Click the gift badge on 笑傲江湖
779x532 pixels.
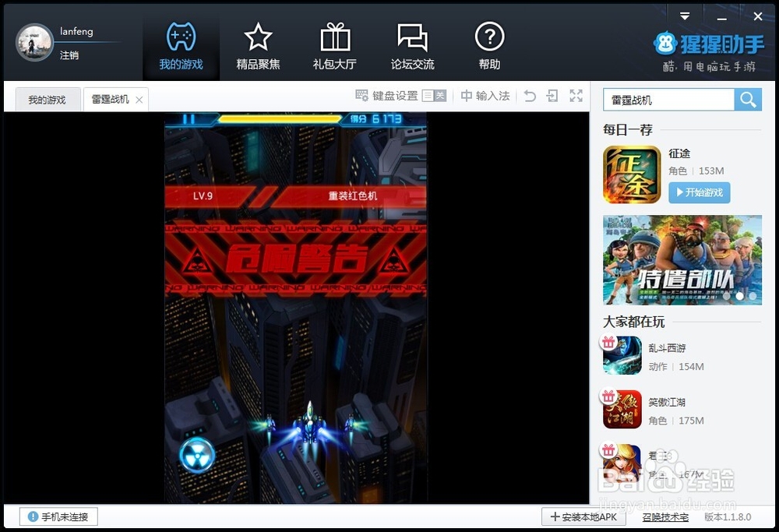coord(608,396)
